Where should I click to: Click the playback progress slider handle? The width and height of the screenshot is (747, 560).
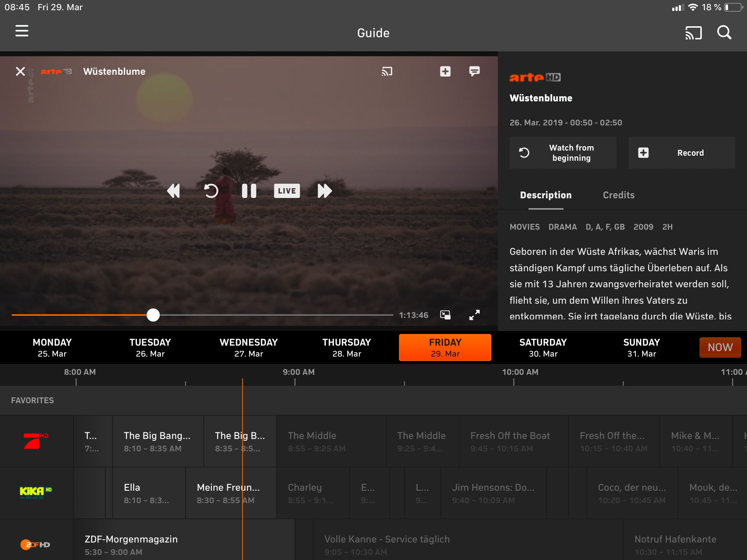(x=153, y=315)
